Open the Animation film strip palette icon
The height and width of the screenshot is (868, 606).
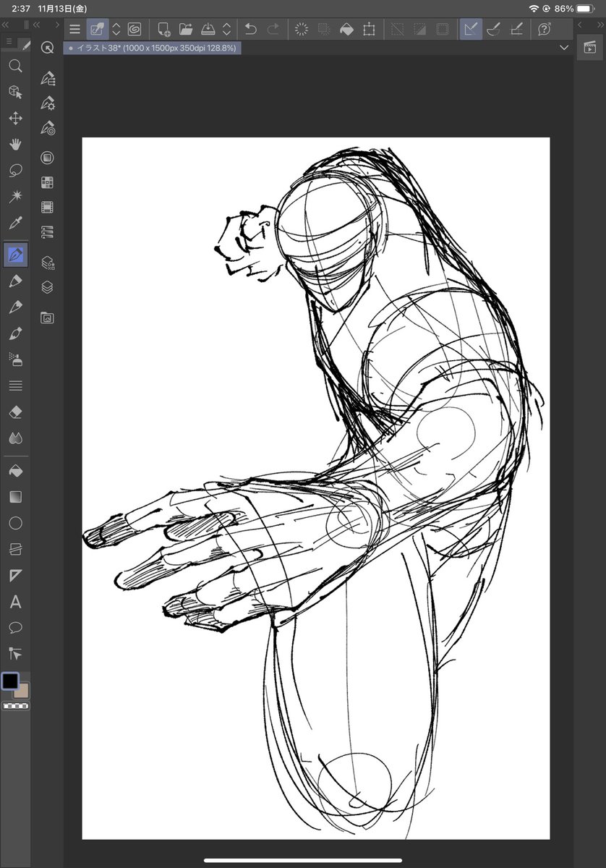[48, 208]
